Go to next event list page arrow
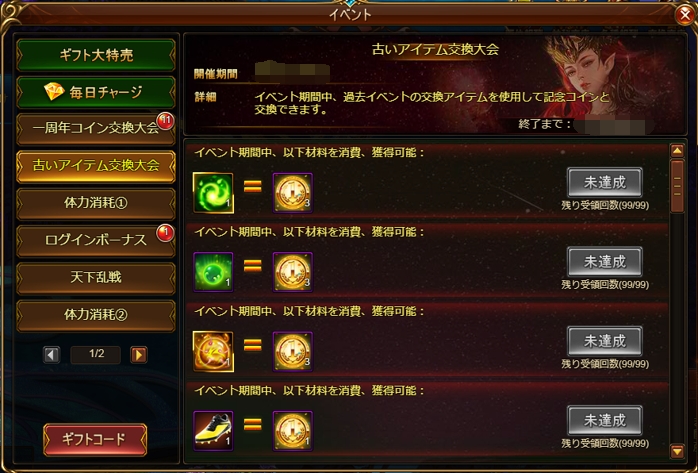 (139, 355)
